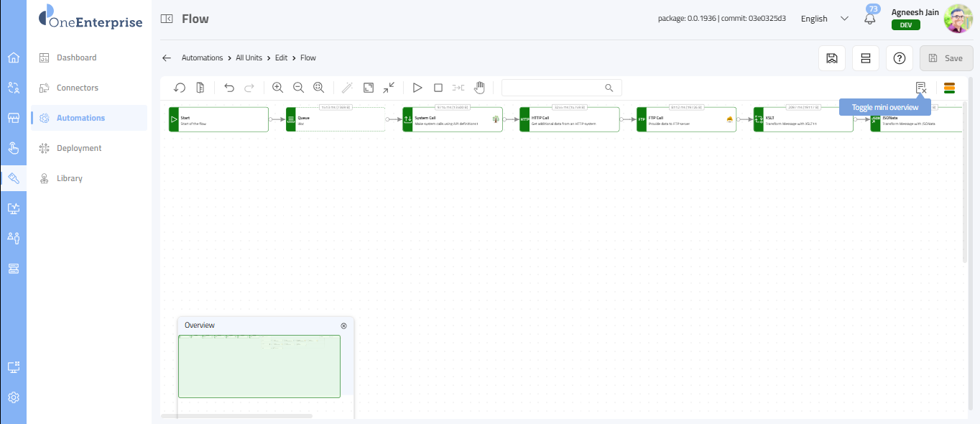
Task: Select the hand pan tool
Action: (479, 88)
